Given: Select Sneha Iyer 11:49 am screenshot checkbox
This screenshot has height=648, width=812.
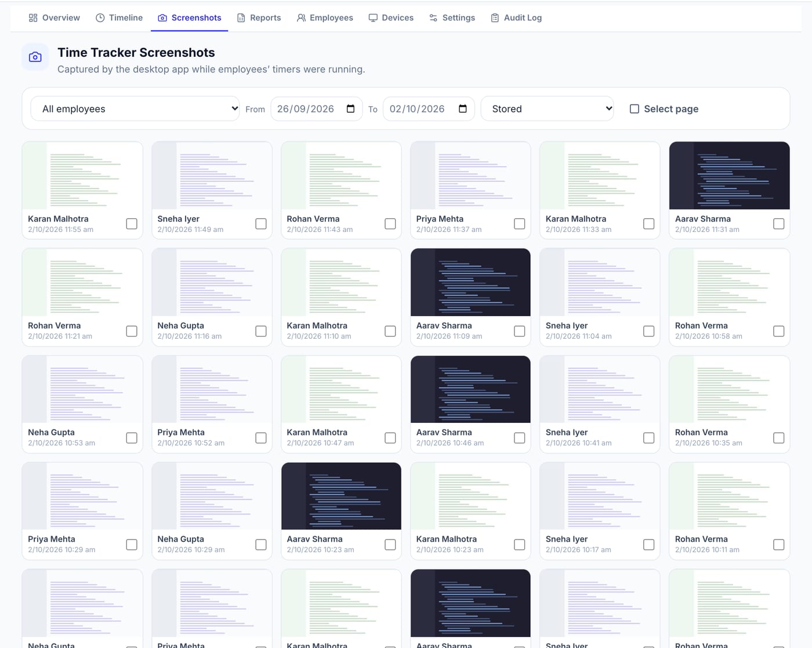Looking at the screenshot, I should (261, 224).
